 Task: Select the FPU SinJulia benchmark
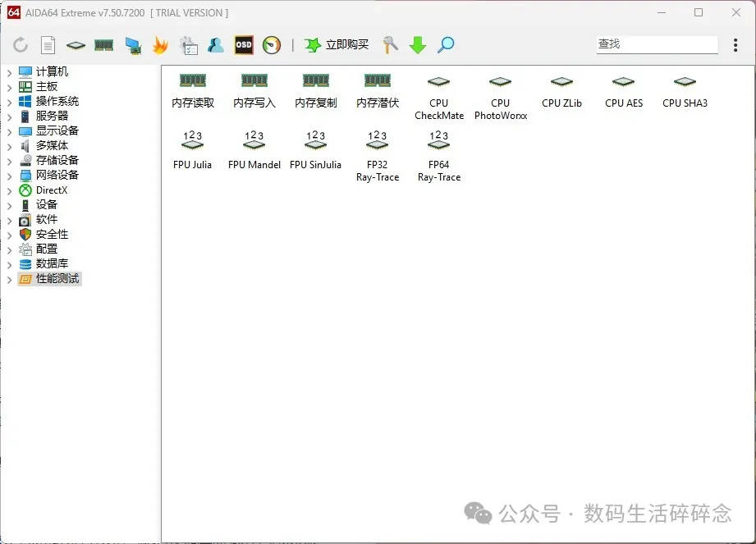click(315, 150)
